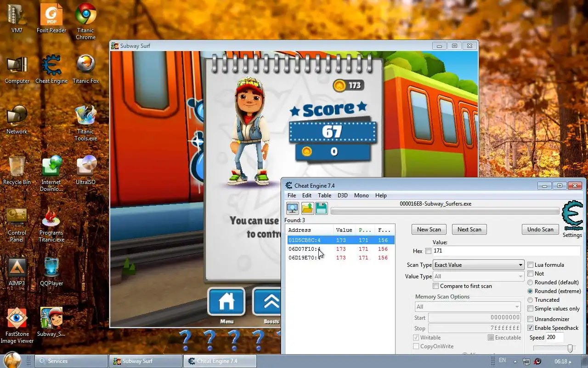This screenshot has width=588, height=368.
Task: Open the Memory Scan Options All dropdown
Action: point(467,307)
